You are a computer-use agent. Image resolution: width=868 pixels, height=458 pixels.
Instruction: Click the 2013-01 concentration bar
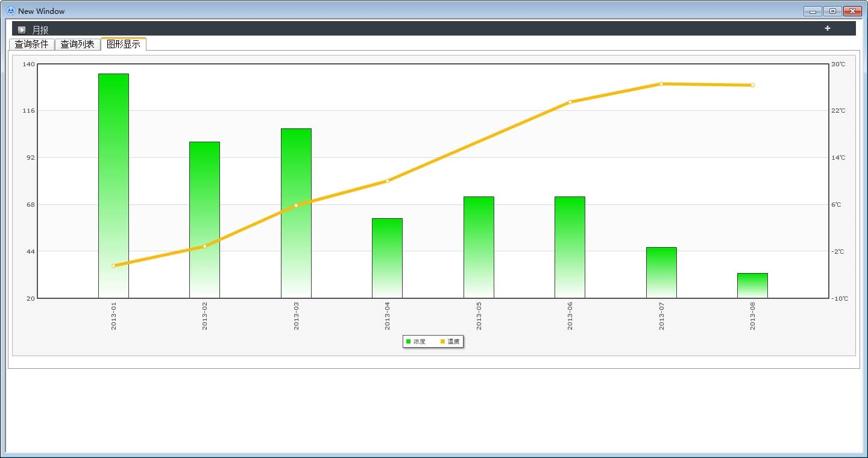(x=113, y=186)
